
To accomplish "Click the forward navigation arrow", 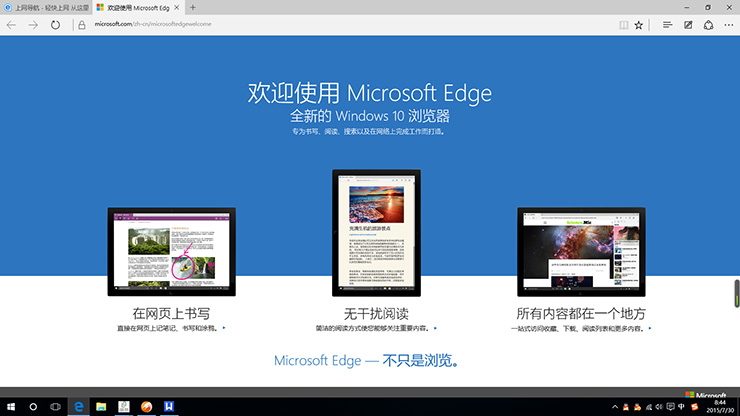I will click(x=33, y=25).
